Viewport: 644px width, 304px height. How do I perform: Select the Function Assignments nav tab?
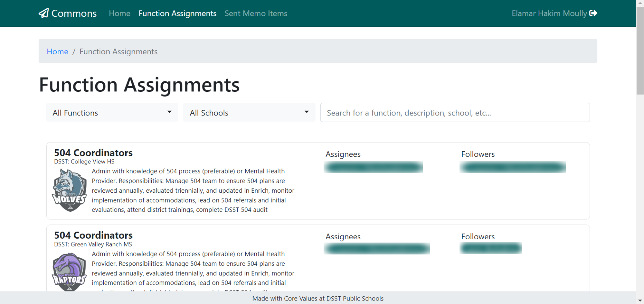click(177, 13)
